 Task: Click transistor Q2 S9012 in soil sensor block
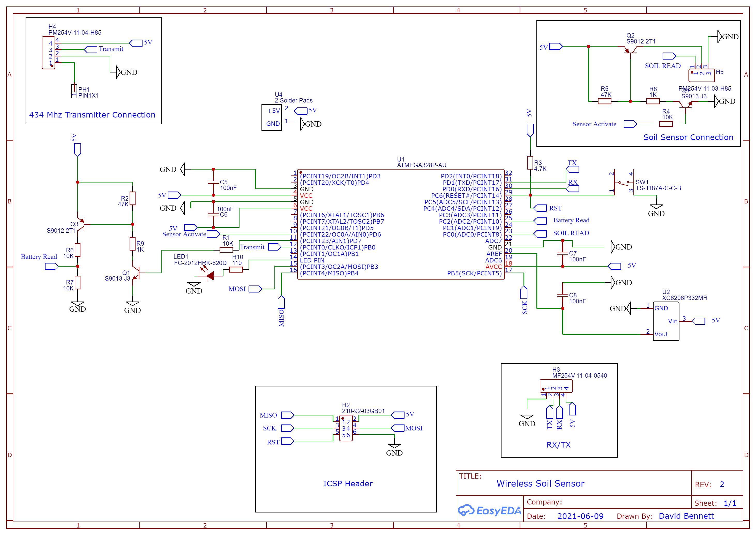pyautogui.click(x=631, y=49)
